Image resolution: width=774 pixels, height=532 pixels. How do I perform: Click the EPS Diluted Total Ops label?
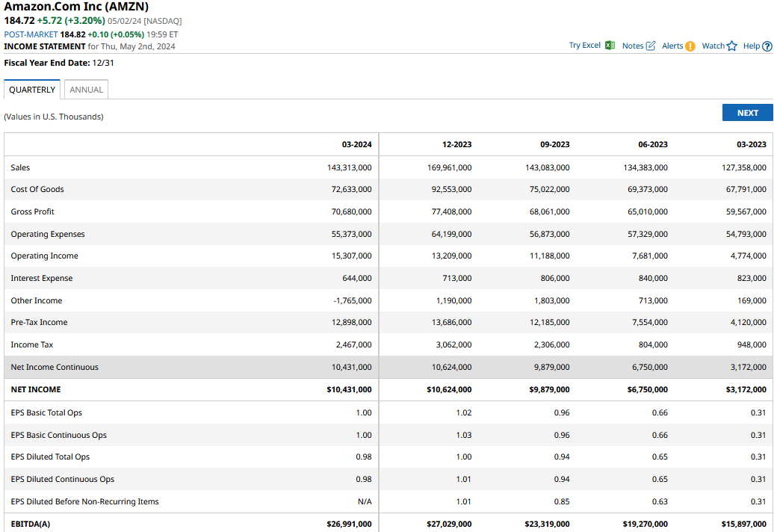(50, 457)
